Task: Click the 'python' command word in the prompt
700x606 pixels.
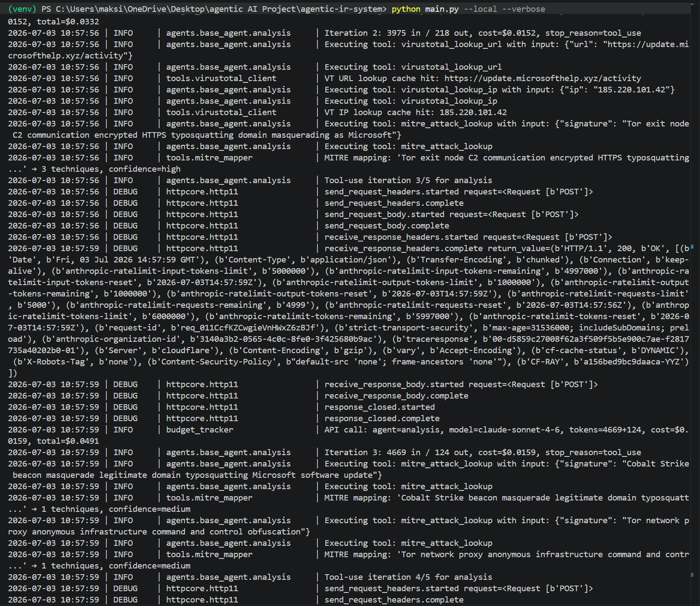Action: (406, 9)
